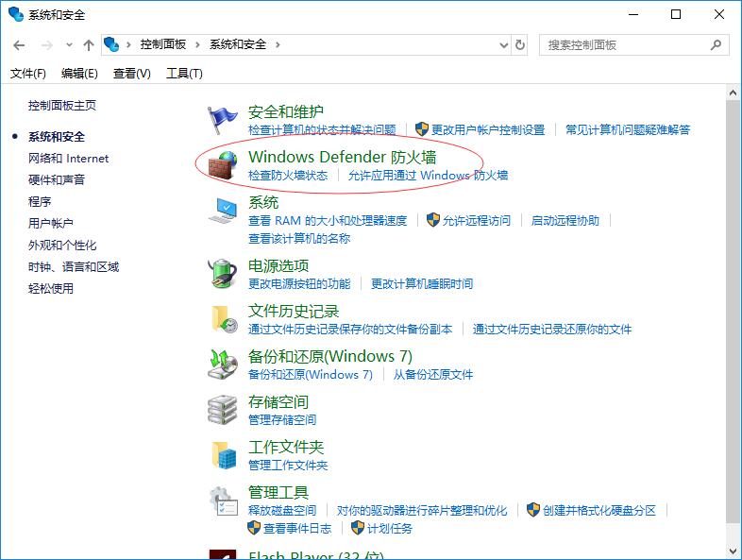Open the address bar history dropdown
742x560 pixels.
tap(503, 45)
